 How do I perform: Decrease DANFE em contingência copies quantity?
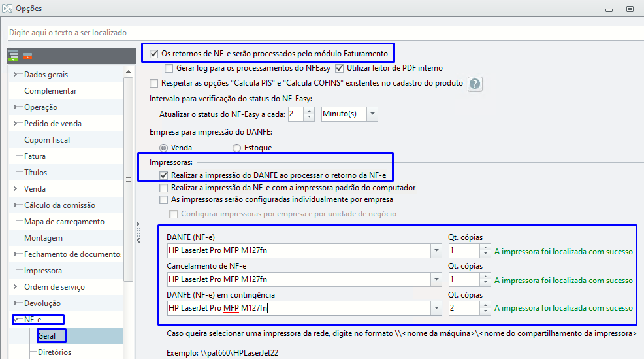coord(485,311)
